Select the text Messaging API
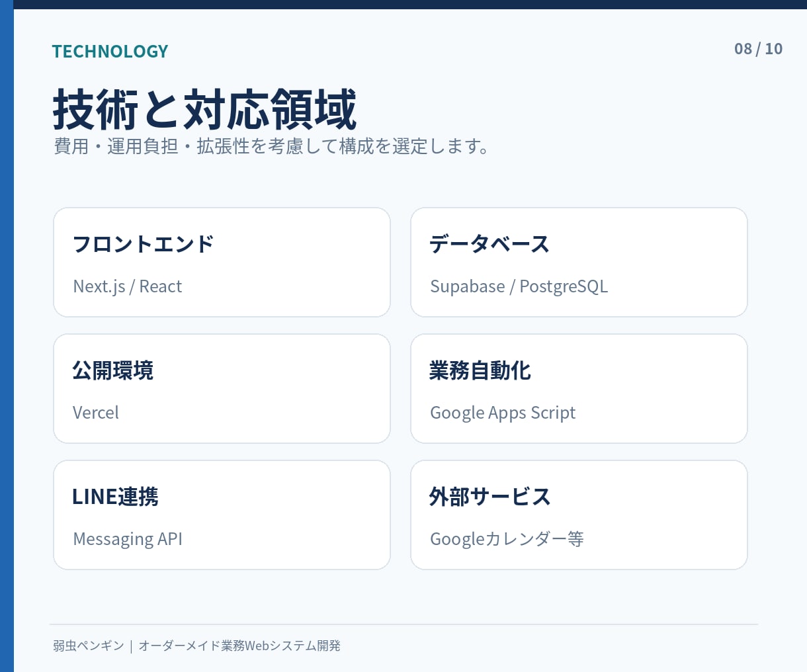Viewport: 807px width, 672px height. point(128,539)
